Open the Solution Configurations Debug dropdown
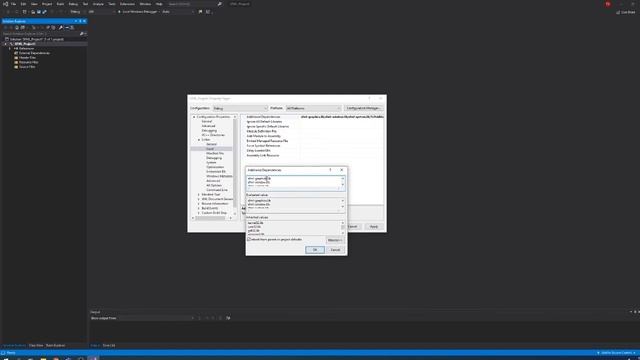This screenshot has height=360, width=640. point(78,12)
